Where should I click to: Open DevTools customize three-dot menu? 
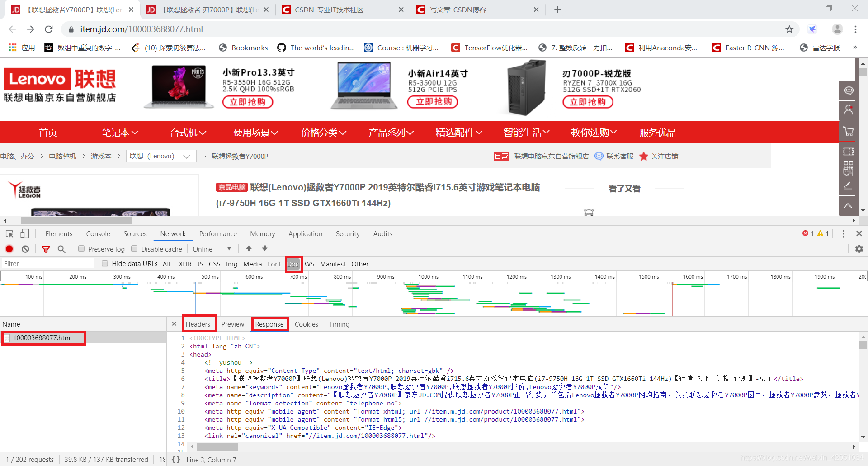click(x=844, y=233)
